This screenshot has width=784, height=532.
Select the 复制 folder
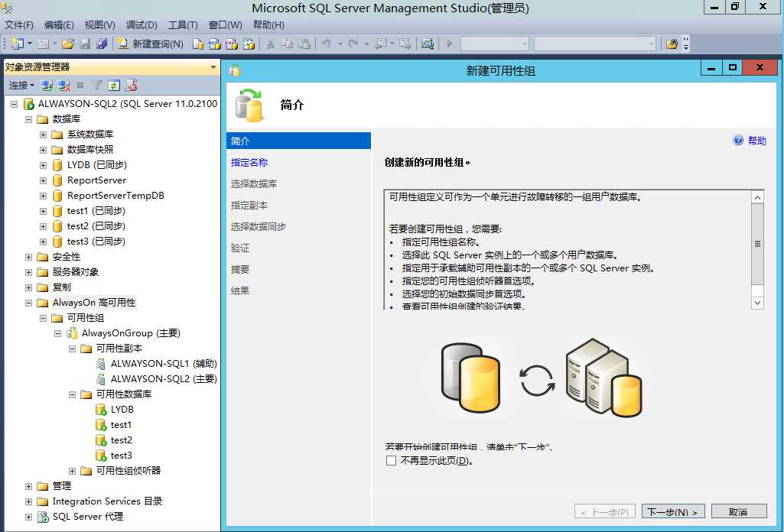[x=61, y=287]
